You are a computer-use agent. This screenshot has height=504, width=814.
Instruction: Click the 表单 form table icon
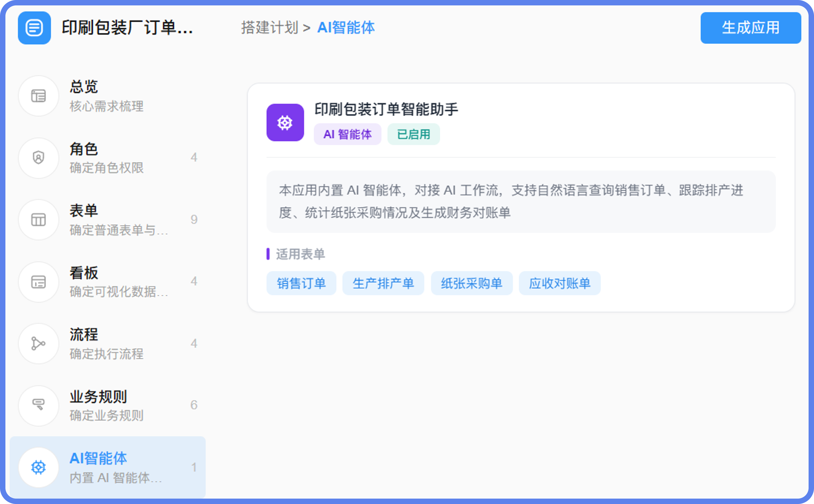[x=39, y=220]
